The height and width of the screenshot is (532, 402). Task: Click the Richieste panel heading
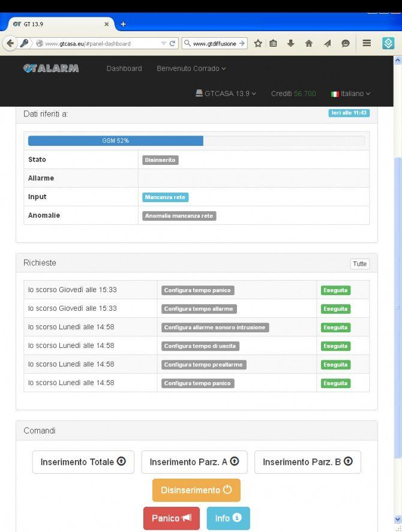point(40,263)
